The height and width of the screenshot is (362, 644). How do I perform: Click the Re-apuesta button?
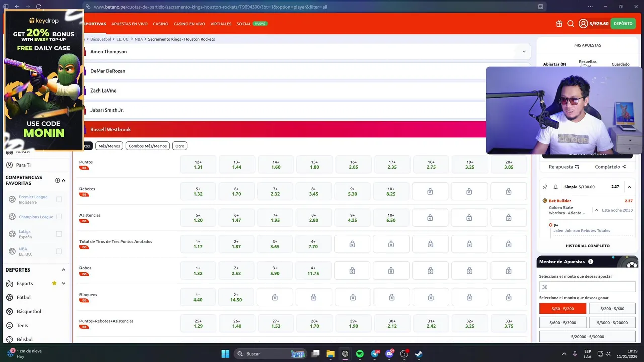(x=564, y=167)
